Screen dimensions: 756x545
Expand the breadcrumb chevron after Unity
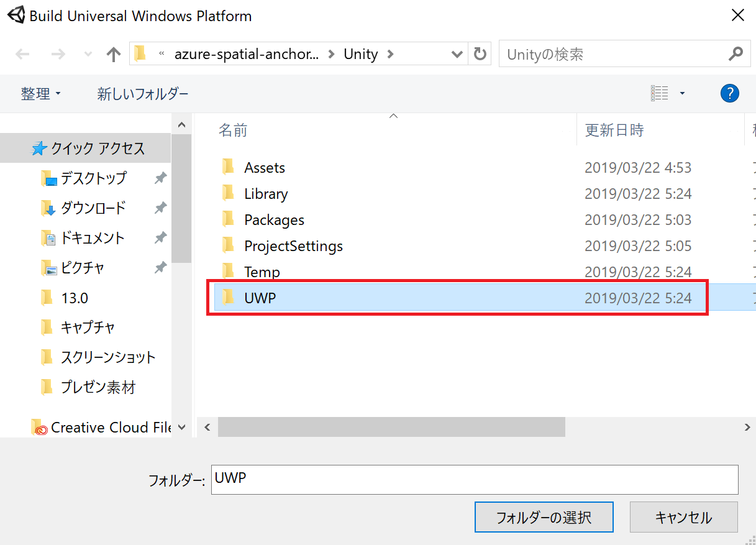point(391,54)
